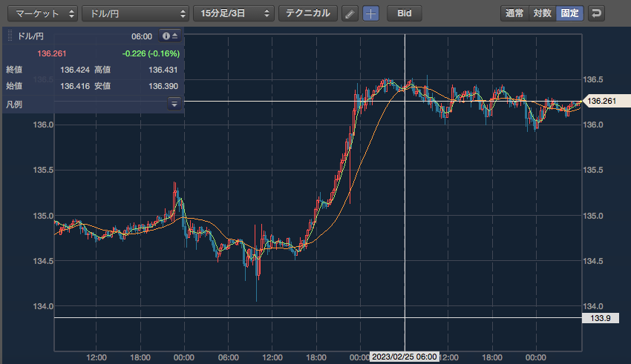Click the 凡例 label
The image size is (631, 364).
(14, 105)
